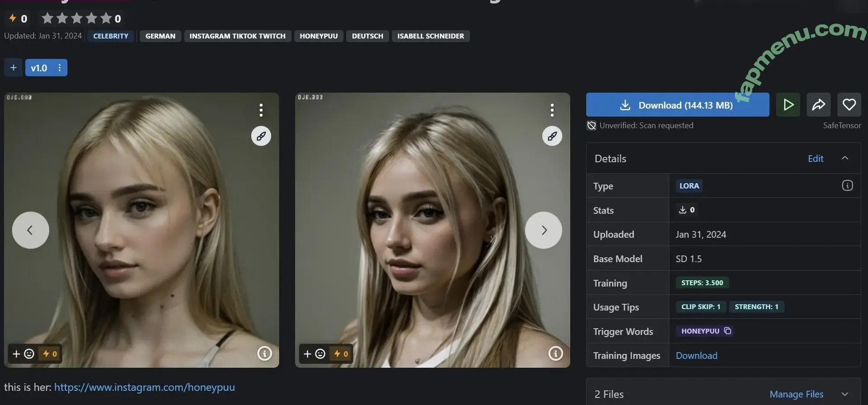Open three-dot menu on first preview image
The width and height of the screenshot is (868, 405).
pyautogui.click(x=261, y=110)
